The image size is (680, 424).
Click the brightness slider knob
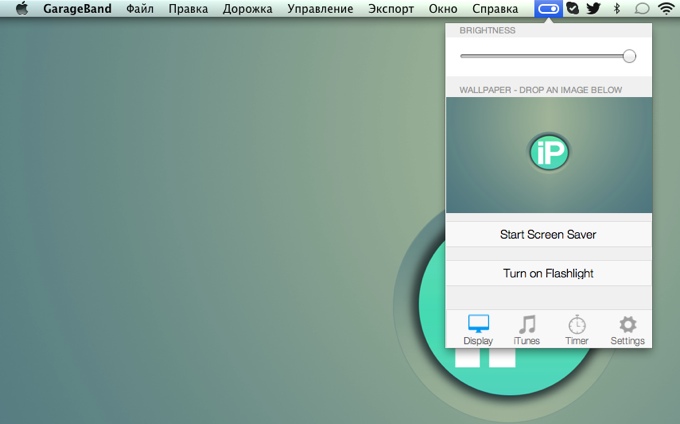(x=629, y=56)
